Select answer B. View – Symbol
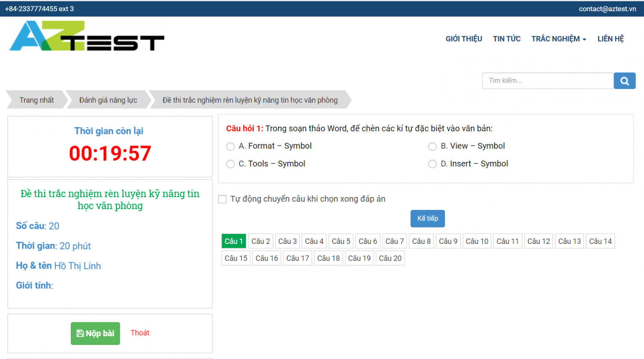Image resolution: width=644 pixels, height=359 pixels. (432, 146)
